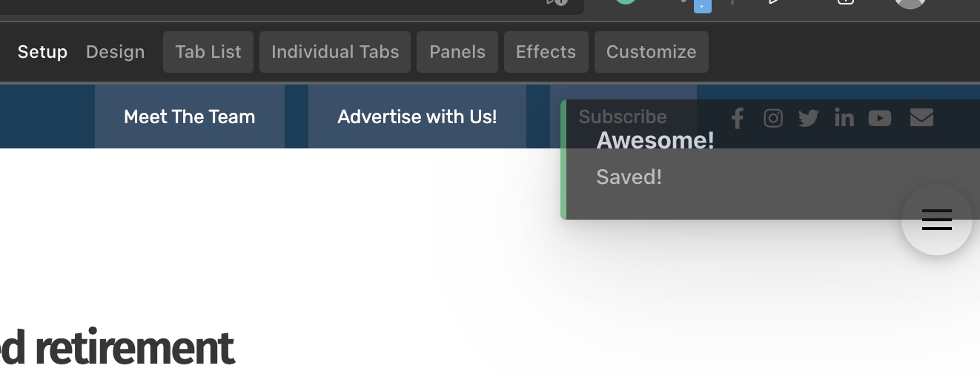Click the email envelope icon
The width and height of the screenshot is (980, 377).
tap(921, 117)
